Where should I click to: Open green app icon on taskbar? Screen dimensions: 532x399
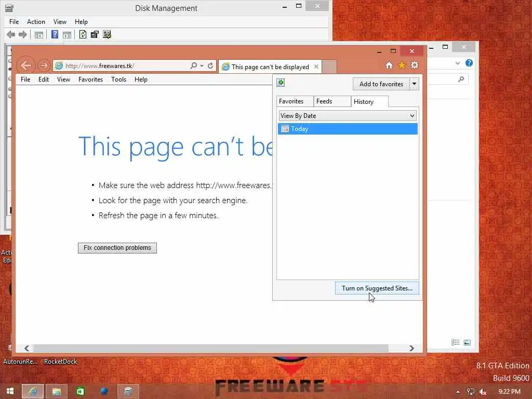pyautogui.click(x=81, y=391)
